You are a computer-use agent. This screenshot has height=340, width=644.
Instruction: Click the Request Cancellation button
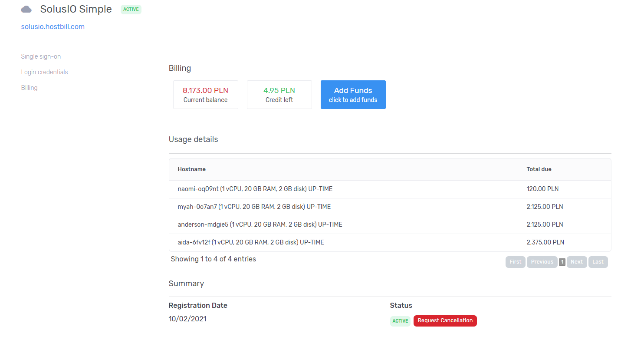coord(445,320)
